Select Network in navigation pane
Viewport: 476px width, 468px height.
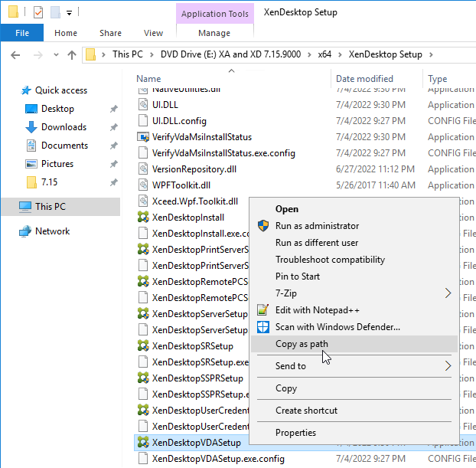point(52,231)
